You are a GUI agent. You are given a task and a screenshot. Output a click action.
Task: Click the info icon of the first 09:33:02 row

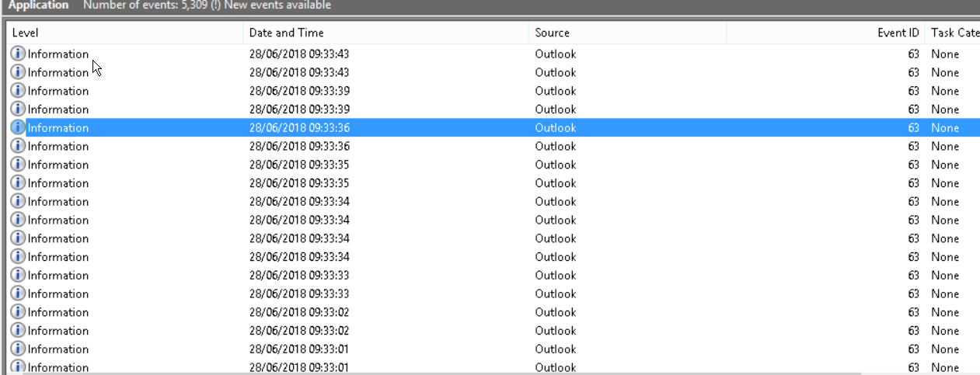click(18, 312)
